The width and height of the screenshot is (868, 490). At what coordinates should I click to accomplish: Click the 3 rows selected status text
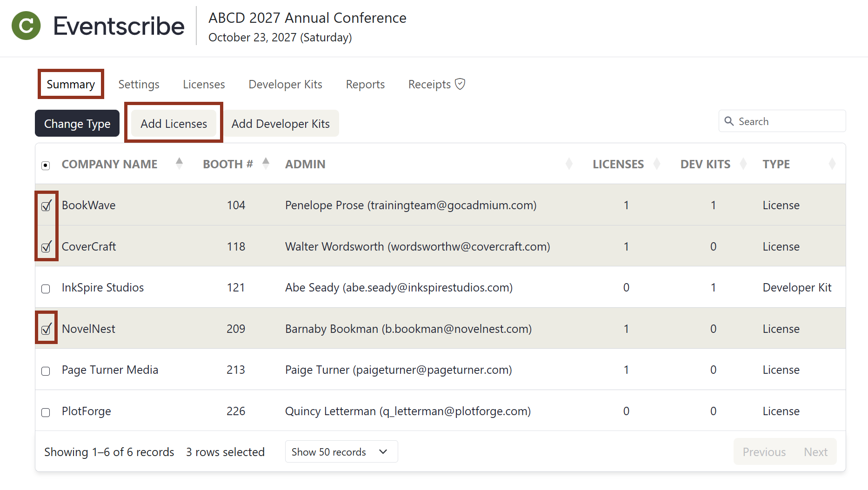pos(225,452)
